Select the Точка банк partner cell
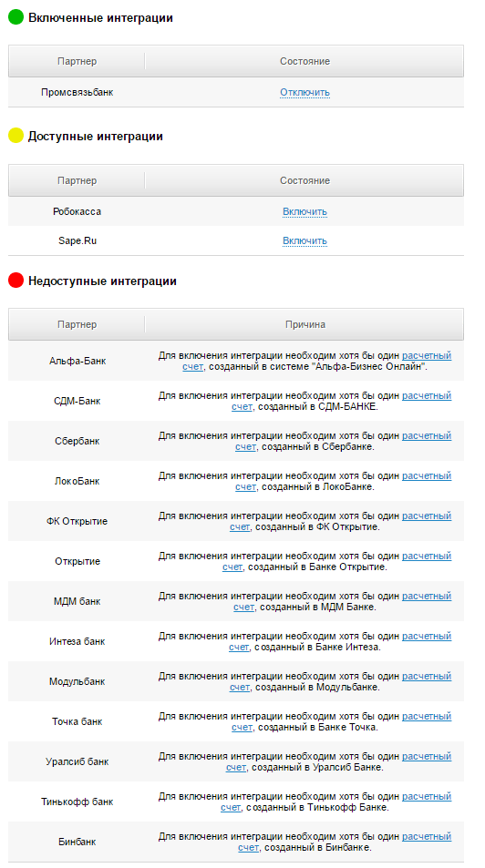This screenshot has height=868, width=485. click(77, 722)
